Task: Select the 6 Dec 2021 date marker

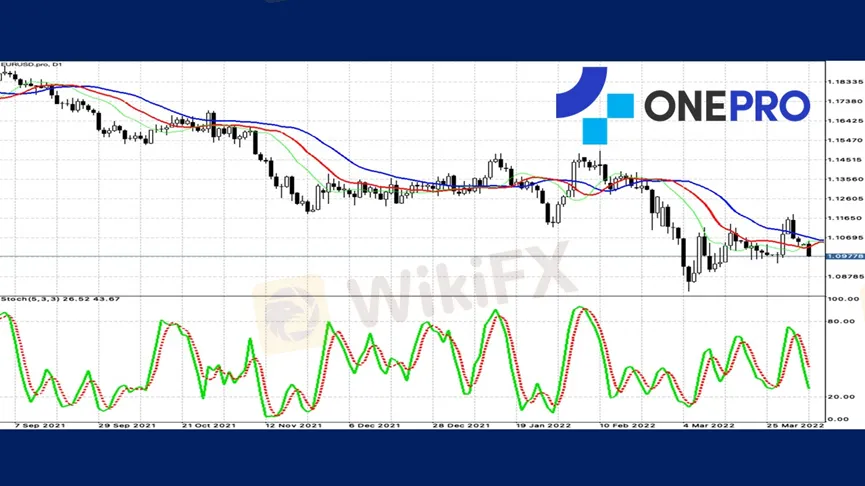Action: click(x=374, y=425)
